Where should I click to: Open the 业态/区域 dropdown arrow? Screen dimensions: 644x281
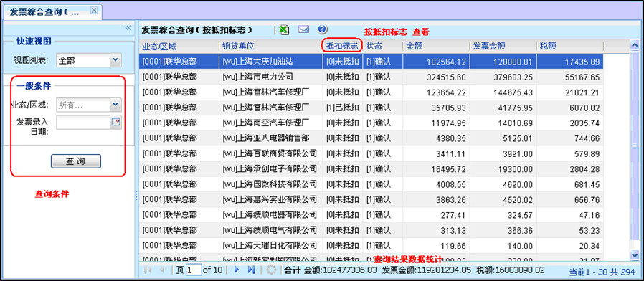pos(116,105)
